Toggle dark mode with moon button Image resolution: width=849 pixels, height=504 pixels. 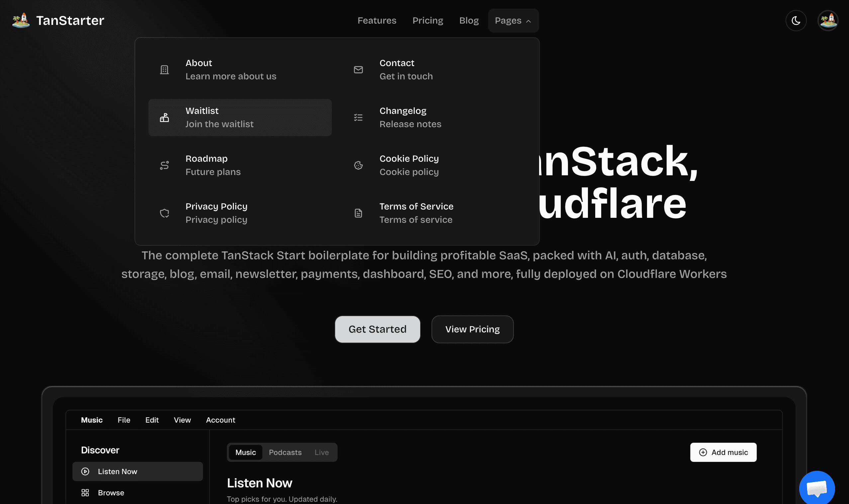point(796,21)
